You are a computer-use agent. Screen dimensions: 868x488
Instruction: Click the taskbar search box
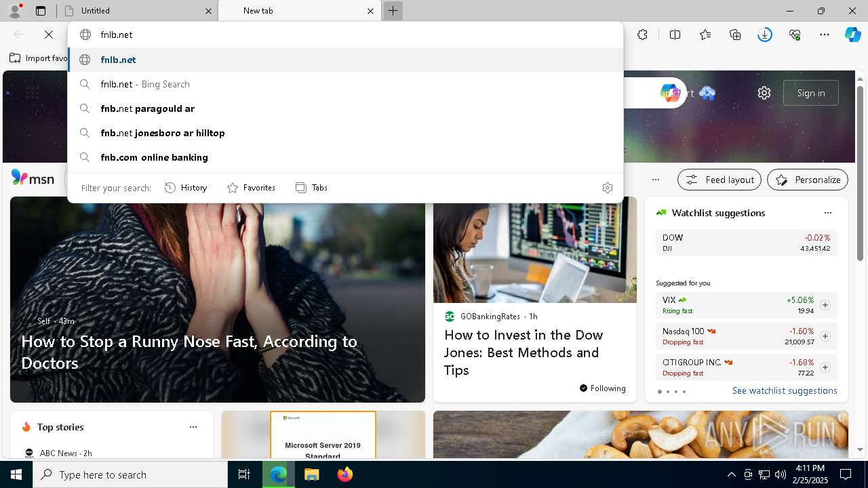coord(130,474)
